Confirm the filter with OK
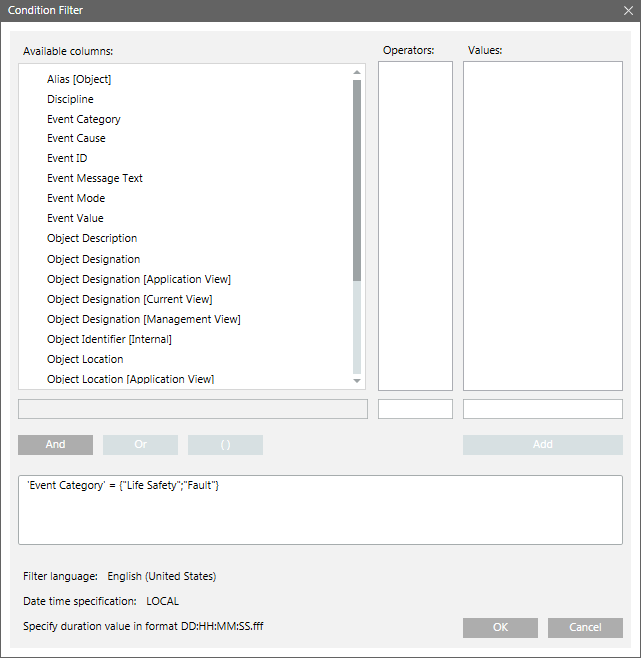This screenshot has width=641, height=658. (x=500, y=627)
